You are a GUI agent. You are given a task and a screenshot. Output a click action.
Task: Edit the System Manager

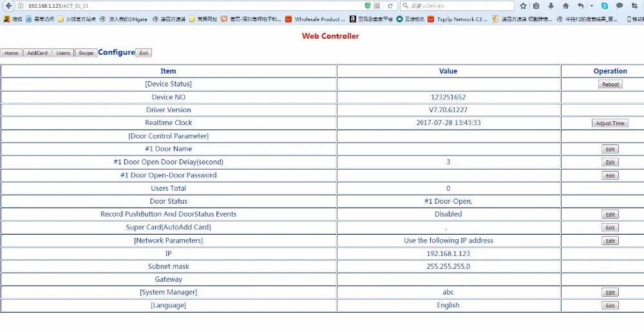click(x=611, y=293)
